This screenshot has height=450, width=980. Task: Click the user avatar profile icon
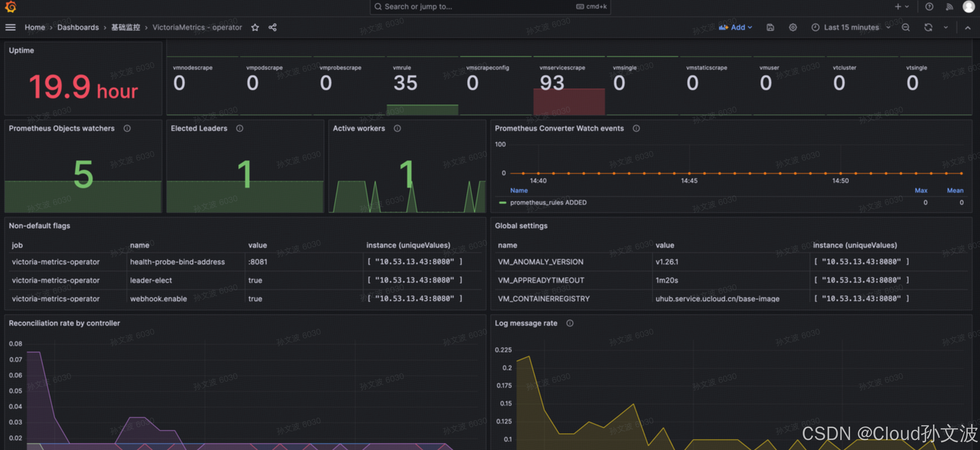pyautogui.click(x=968, y=7)
